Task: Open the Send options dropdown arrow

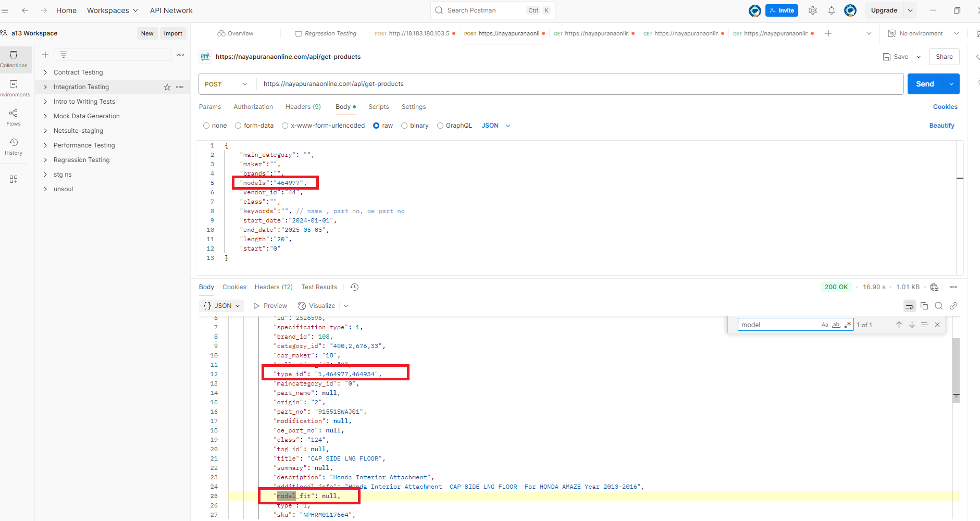Action: point(951,84)
